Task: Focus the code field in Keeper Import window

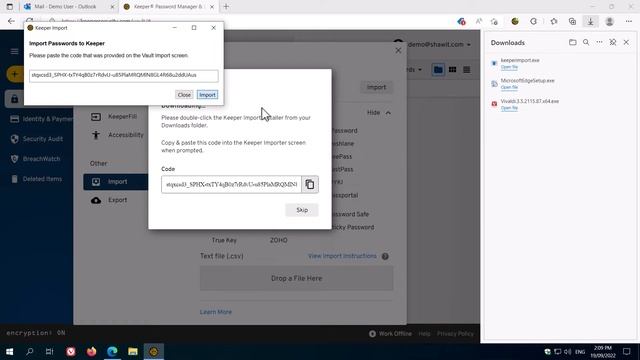Action: pos(124,76)
